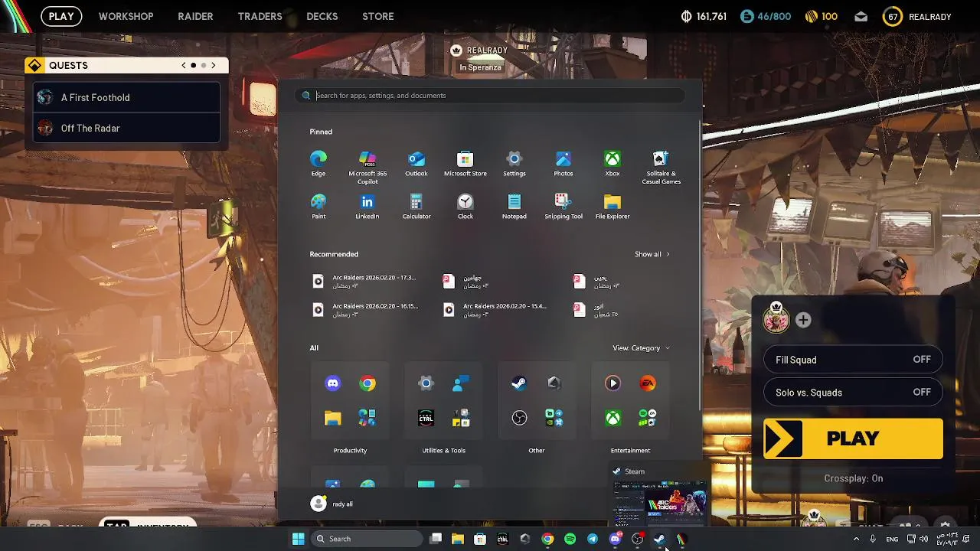Open A First Foothold quest

click(x=127, y=97)
